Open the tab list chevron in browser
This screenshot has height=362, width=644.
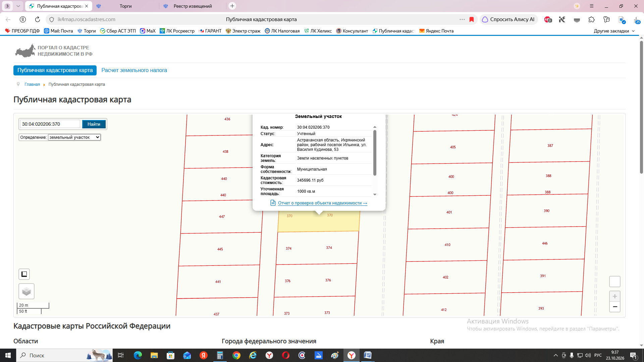18,6
